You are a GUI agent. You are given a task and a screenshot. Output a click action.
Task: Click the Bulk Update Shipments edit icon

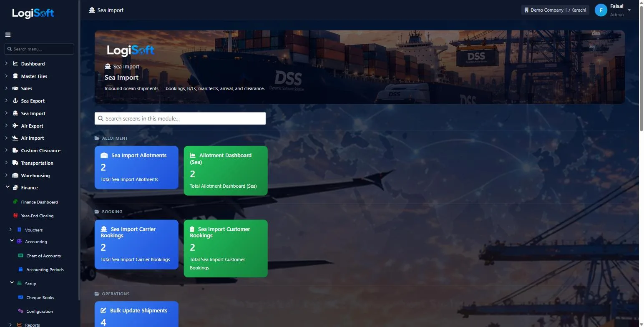pyautogui.click(x=103, y=310)
